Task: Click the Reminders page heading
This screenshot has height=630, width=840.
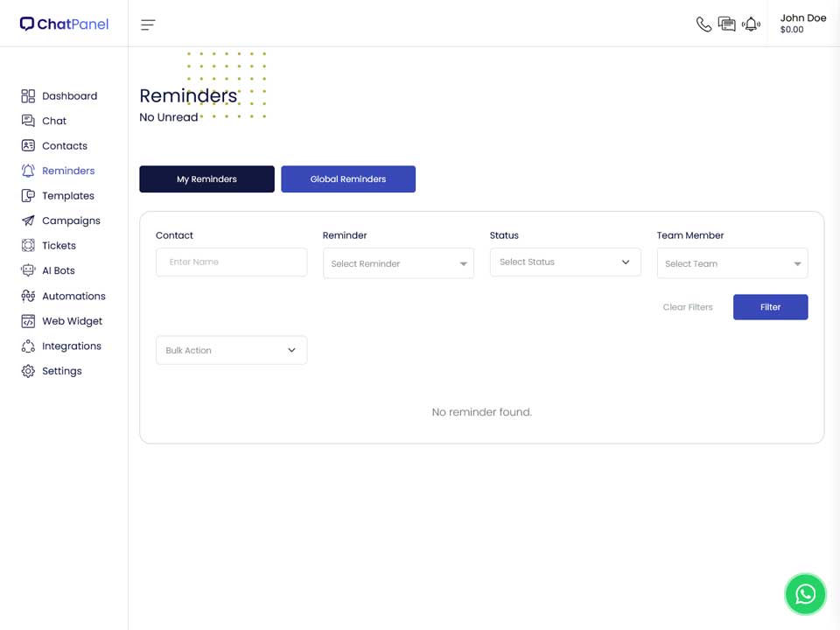Action: [x=188, y=96]
